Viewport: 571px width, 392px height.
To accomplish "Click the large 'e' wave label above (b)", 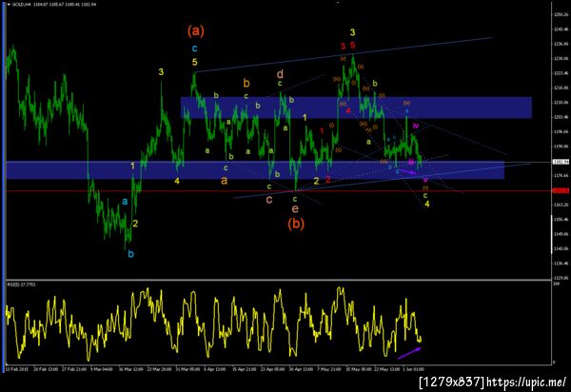I will pyautogui.click(x=295, y=209).
